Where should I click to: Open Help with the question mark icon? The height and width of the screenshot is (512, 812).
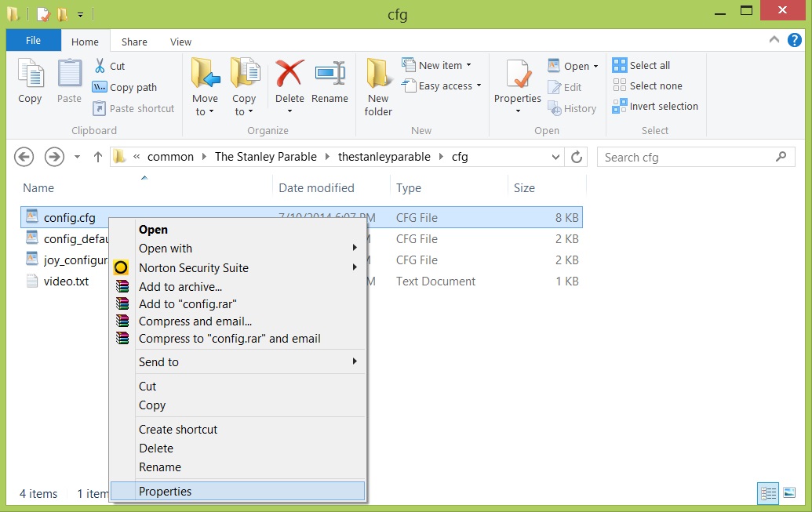(795, 40)
